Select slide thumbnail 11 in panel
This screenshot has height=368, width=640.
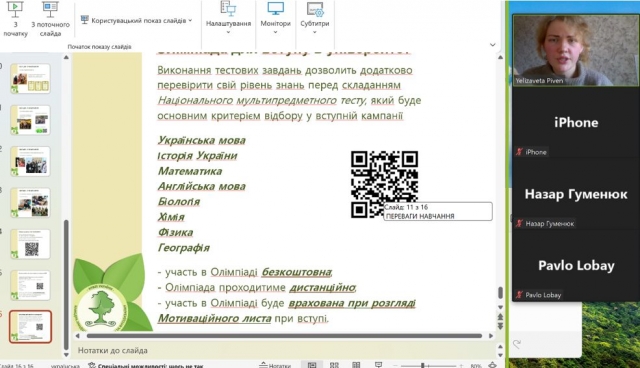point(31,120)
